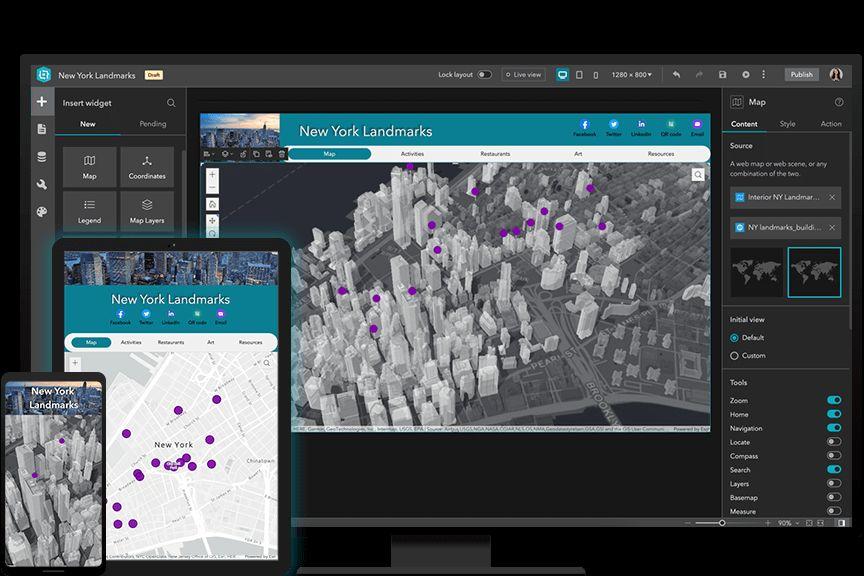
Task: Click the Live view button
Action: pyautogui.click(x=524, y=75)
